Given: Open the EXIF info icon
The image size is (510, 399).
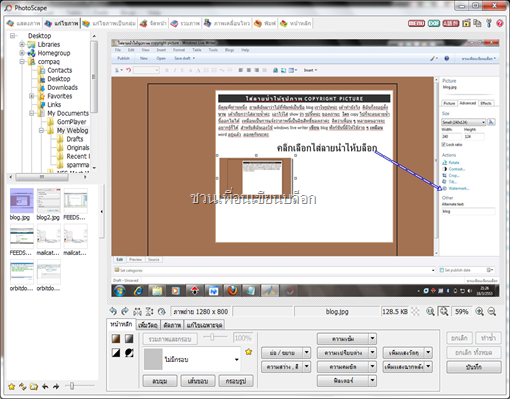Looking at the screenshot, I should tap(434, 23).
